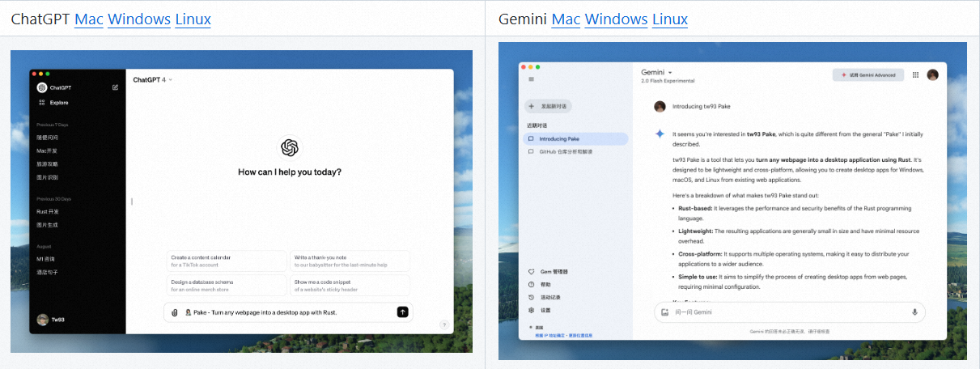Click the help question mark icon in ChatGPT
This screenshot has height=369, width=980.
(x=443, y=324)
